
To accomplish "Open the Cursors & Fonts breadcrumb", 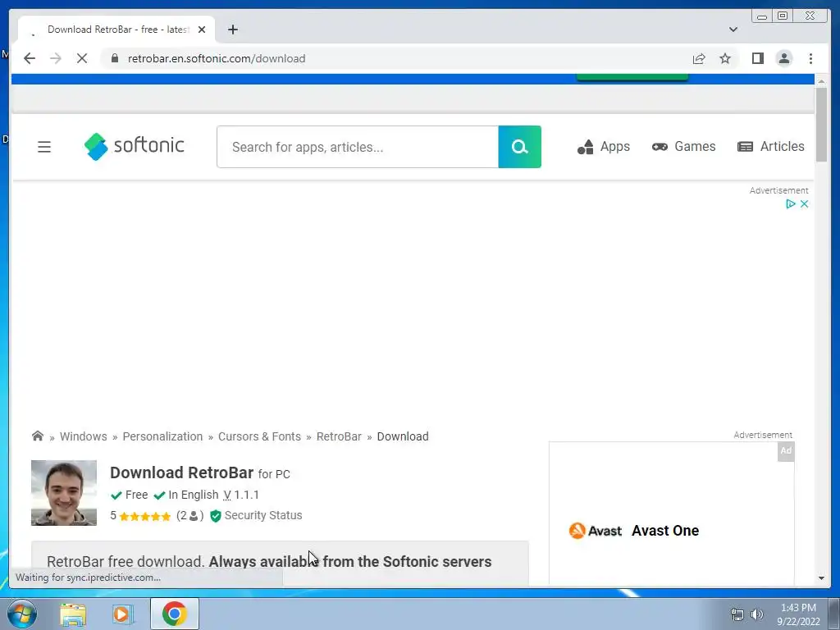I will [259, 436].
